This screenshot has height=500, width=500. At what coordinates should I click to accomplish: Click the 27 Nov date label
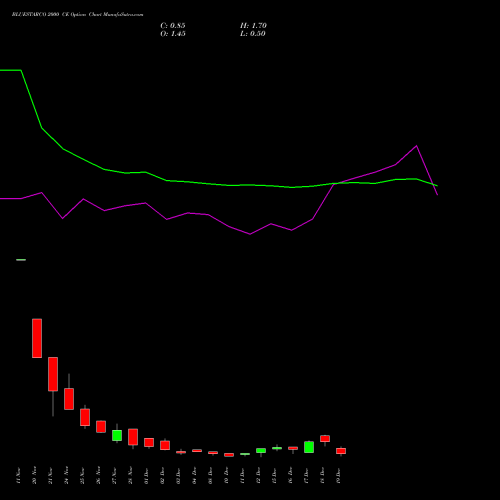[114, 476]
